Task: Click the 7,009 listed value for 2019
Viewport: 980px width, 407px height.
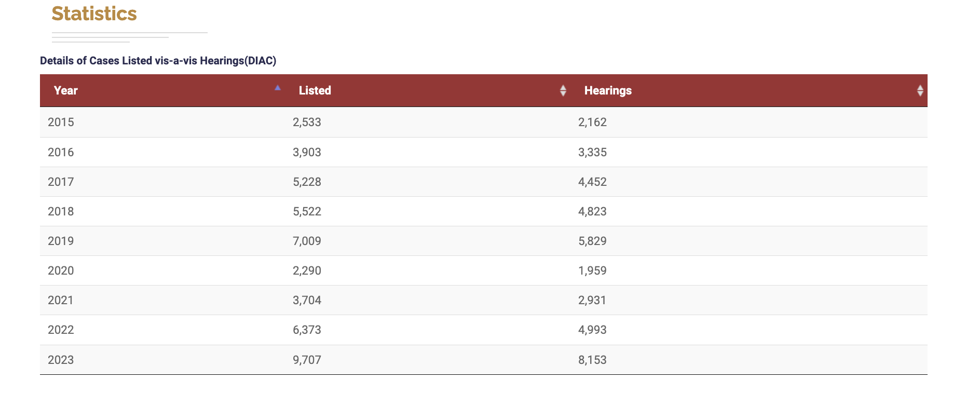Action: pos(307,241)
